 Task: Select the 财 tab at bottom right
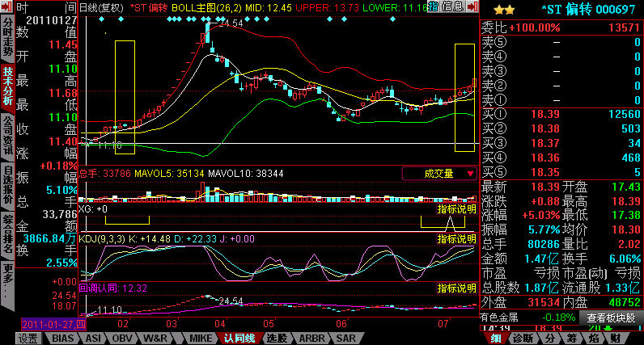(615, 339)
